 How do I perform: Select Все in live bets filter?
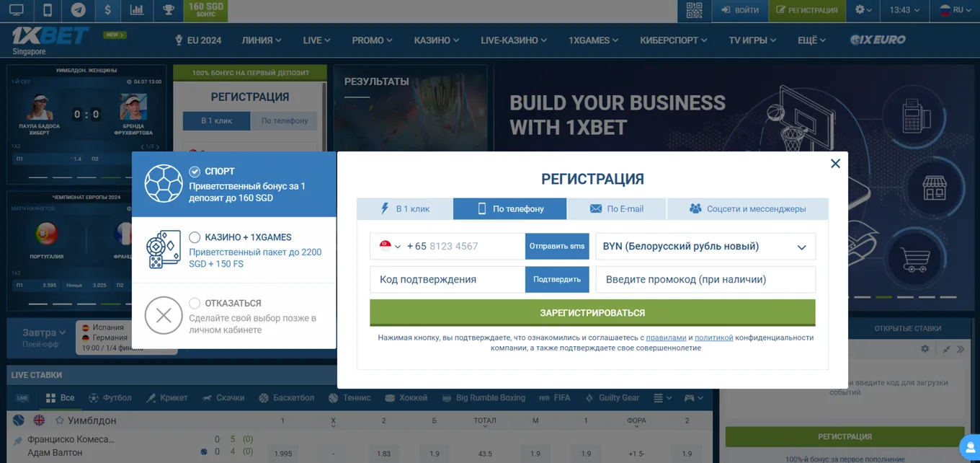[x=60, y=397]
